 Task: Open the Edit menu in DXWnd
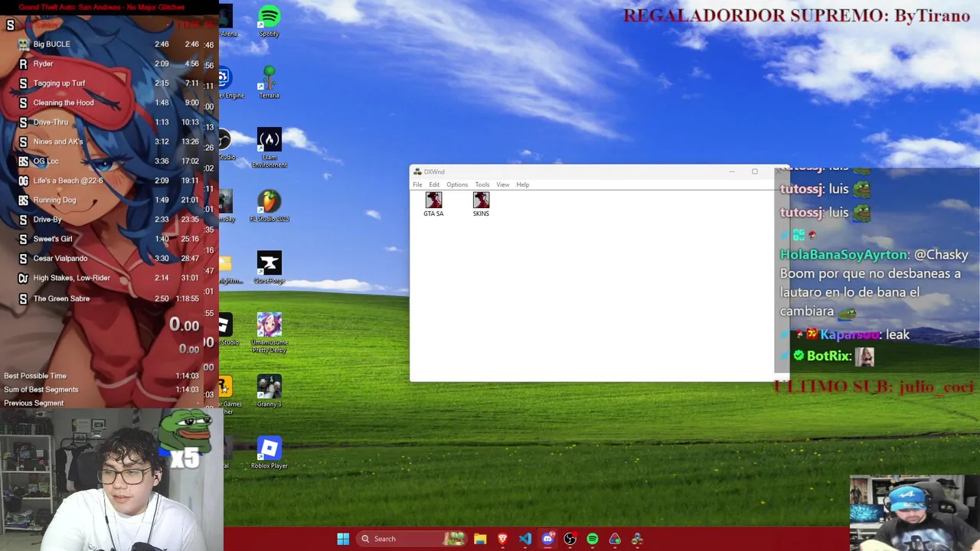(x=434, y=184)
